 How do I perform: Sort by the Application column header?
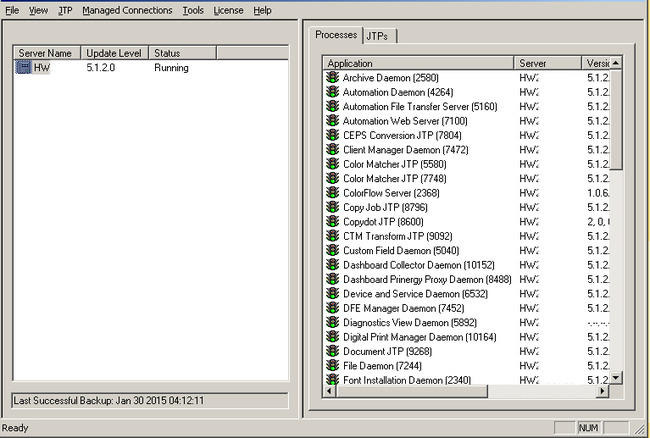click(418, 63)
